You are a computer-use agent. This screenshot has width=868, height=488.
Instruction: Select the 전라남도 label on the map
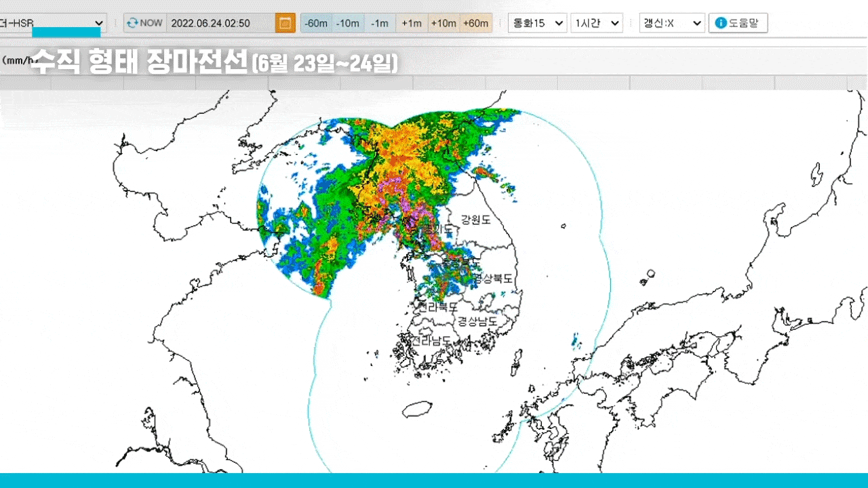[431, 340]
